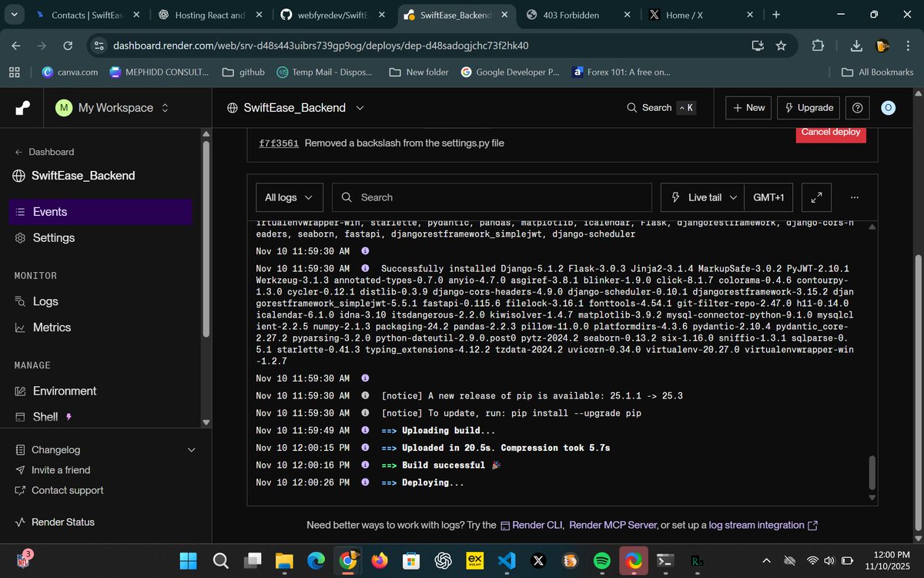The width and height of the screenshot is (924, 578).
Task: Select the Metrics sidebar icon
Action: tap(22, 327)
